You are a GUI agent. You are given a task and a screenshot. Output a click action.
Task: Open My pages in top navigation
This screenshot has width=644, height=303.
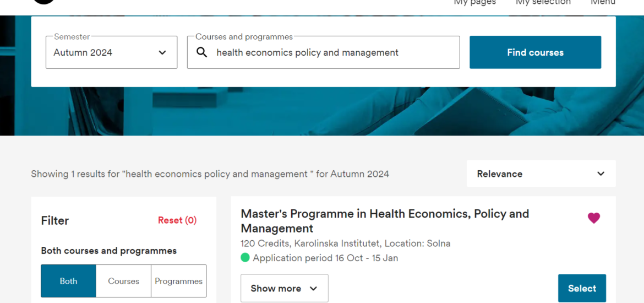coord(474,2)
